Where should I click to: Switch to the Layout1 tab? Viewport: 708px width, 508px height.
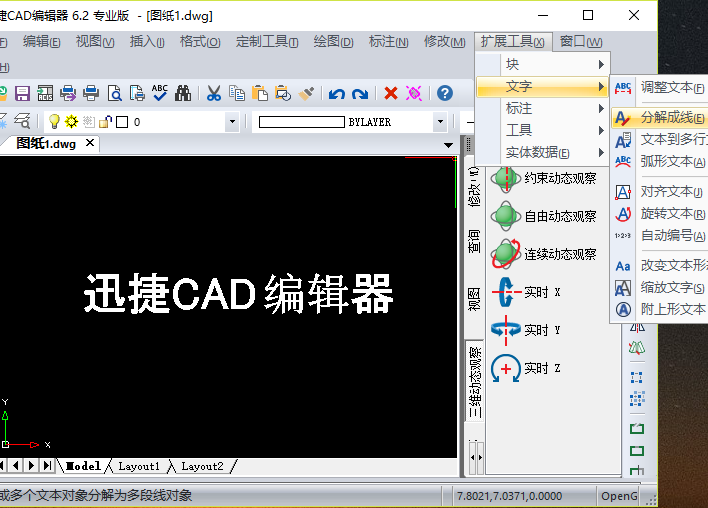point(139,466)
